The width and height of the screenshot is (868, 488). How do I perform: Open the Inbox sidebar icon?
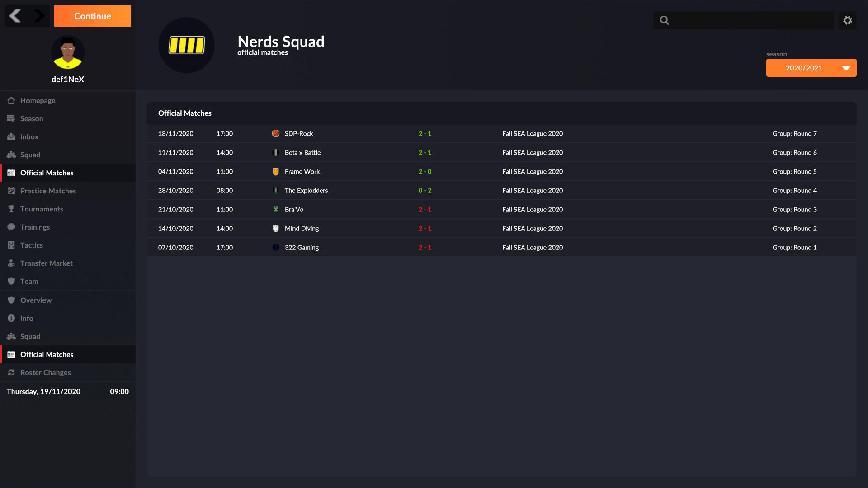(11, 136)
